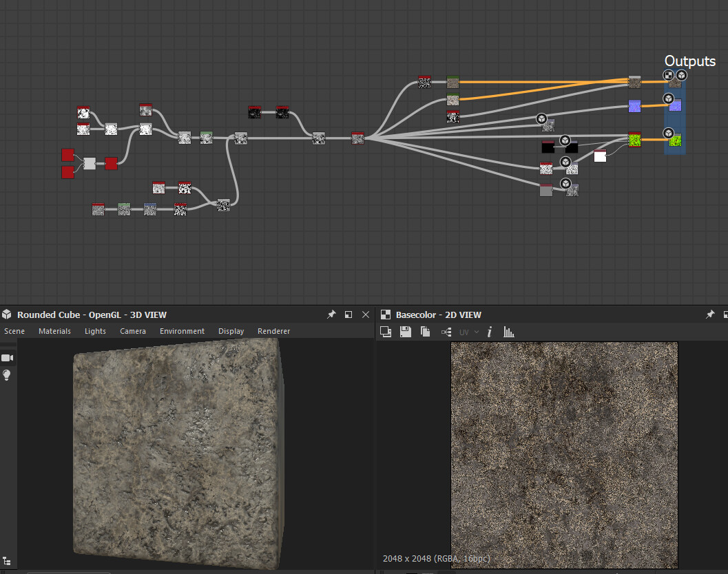Open the Renderer menu
728x574 pixels.
point(273,331)
